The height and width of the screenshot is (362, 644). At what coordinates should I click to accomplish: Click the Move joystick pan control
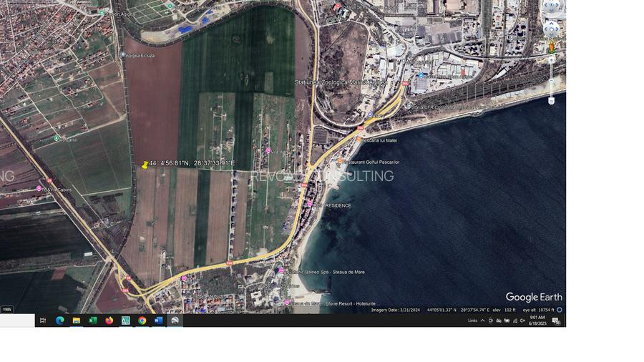551,29
